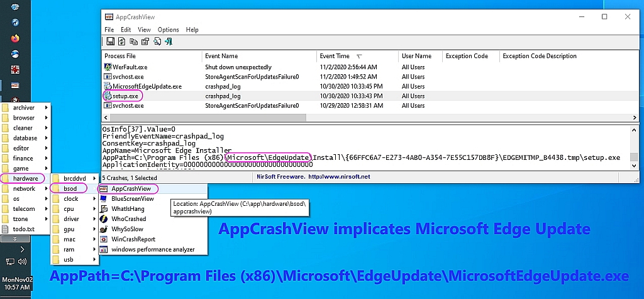Click the crash list horizontal scrollbar thumb
This screenshot has height=299, width=644.
point(208,118)
